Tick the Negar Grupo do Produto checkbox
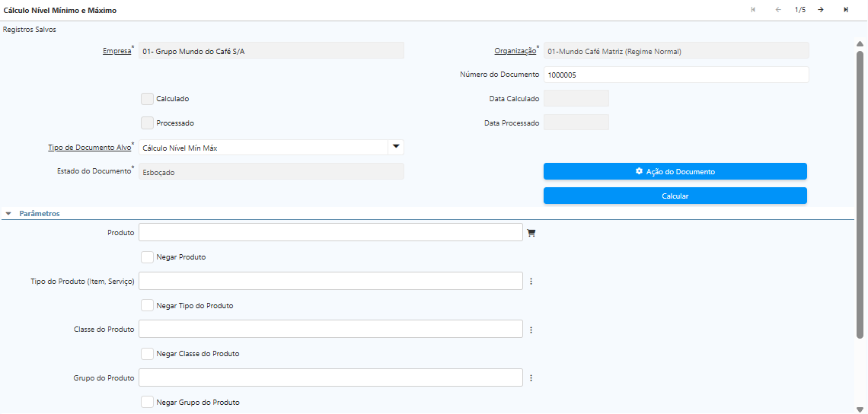 (x=147, y=402)
